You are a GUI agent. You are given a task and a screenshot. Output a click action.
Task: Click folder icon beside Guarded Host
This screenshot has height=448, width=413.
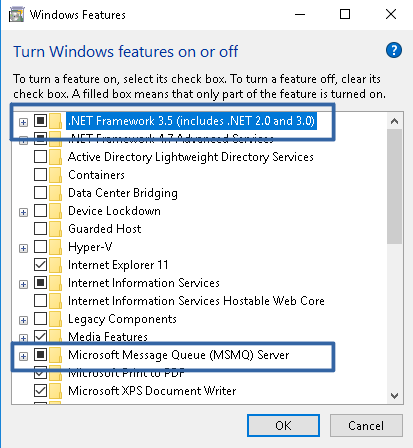[x=56, y=229]
